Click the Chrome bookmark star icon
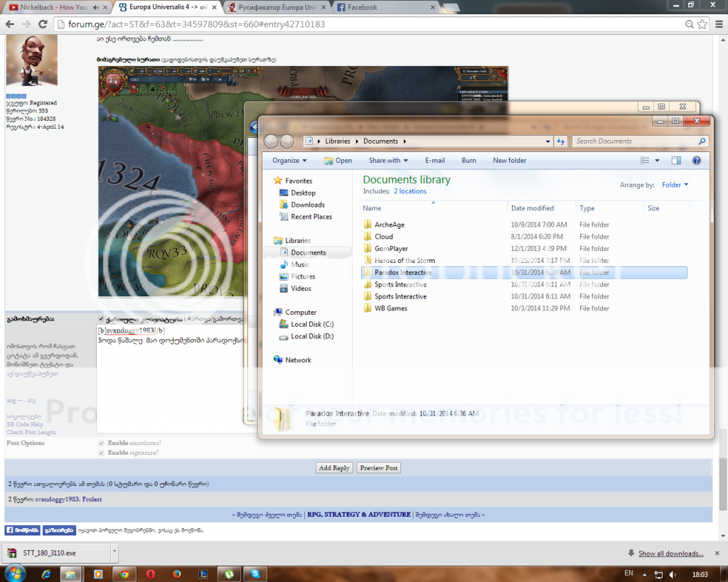 [685, 24]
